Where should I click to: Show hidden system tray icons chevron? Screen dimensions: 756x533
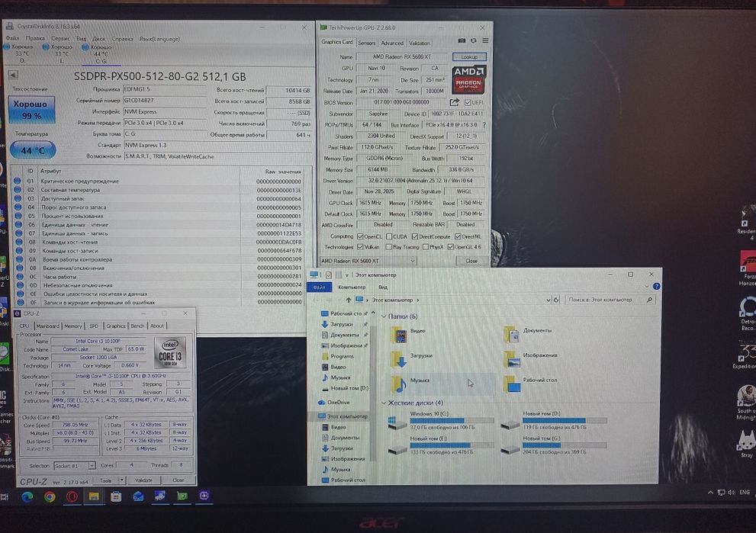pos(710,492)
